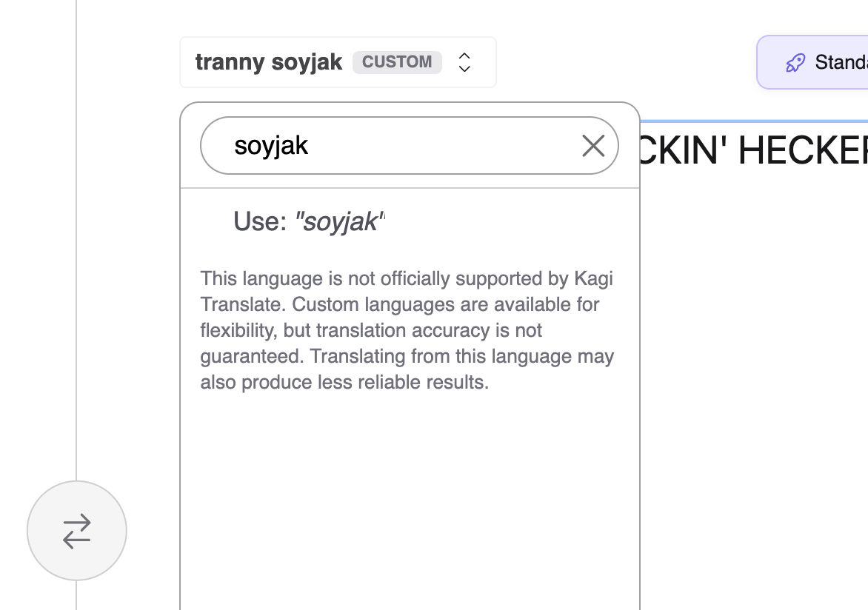
Task: Open the custom language selector dropdown
Action: pyautogui.click(x=338, y=62)
